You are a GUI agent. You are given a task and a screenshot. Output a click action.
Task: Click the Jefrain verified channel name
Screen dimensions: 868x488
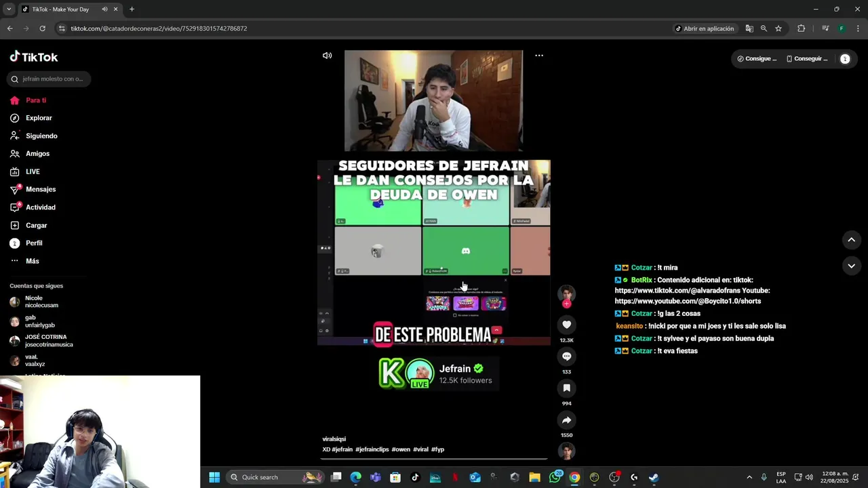(x=455, y=369)
